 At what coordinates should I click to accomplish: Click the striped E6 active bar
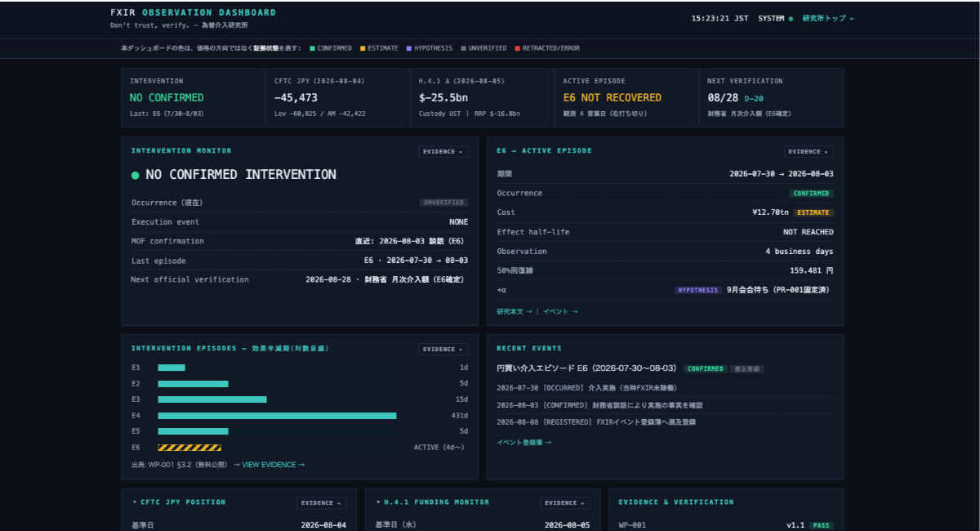tap(189, 448)
